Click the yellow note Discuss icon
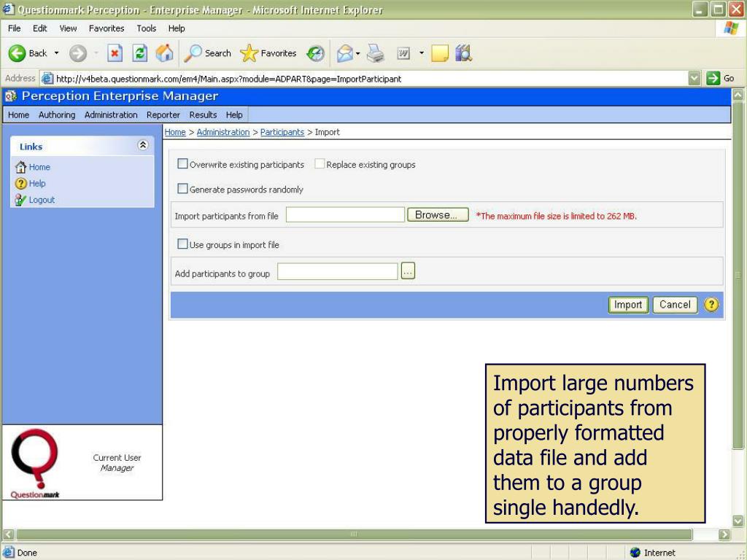 [x=440, y=53]
